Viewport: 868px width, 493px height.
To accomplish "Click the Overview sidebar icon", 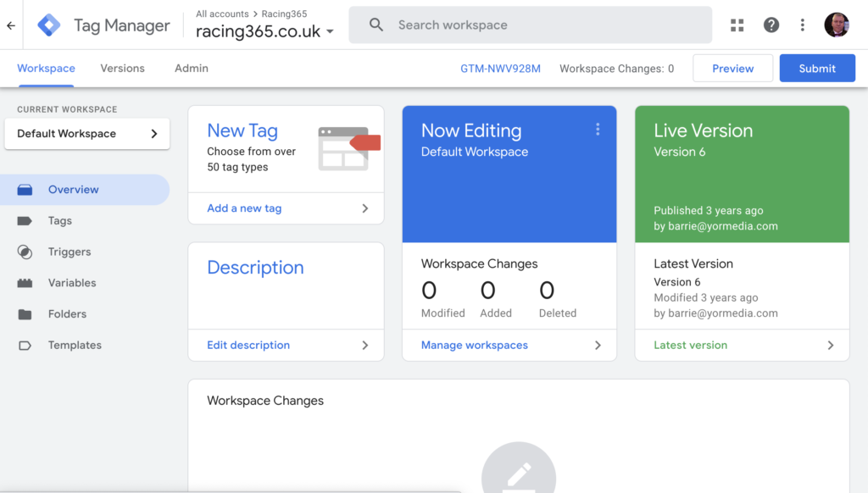I will pos(25,190).
